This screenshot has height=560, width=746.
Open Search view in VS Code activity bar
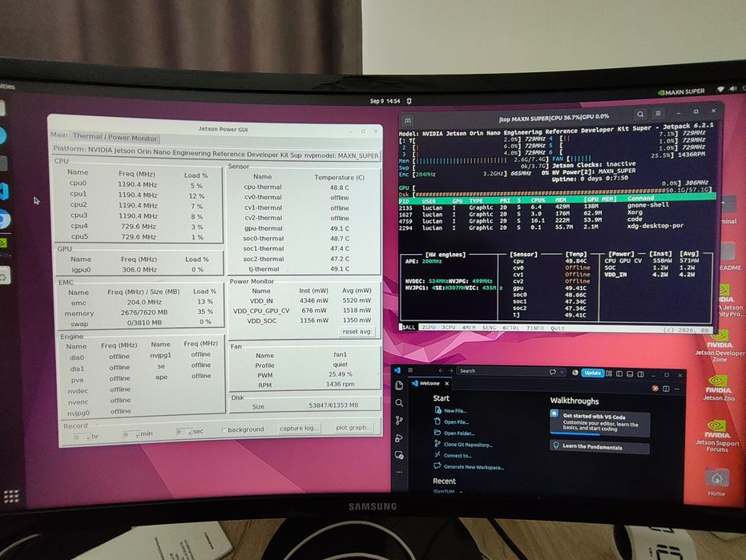coord(399,403)
